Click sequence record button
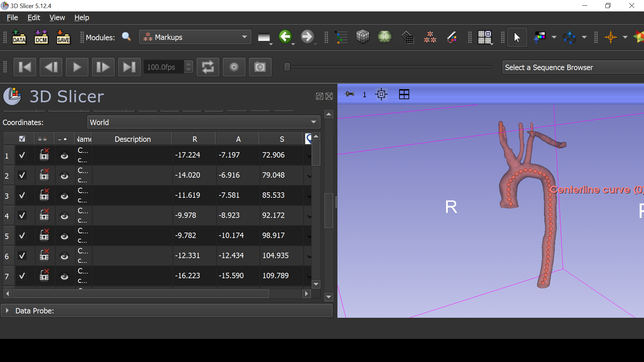644x362 pixels. coord(234,67)
